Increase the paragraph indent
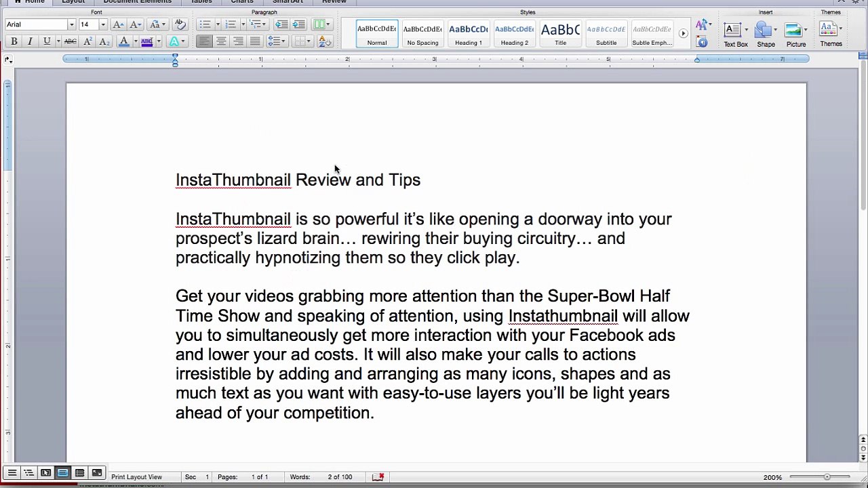 [298, 24]
